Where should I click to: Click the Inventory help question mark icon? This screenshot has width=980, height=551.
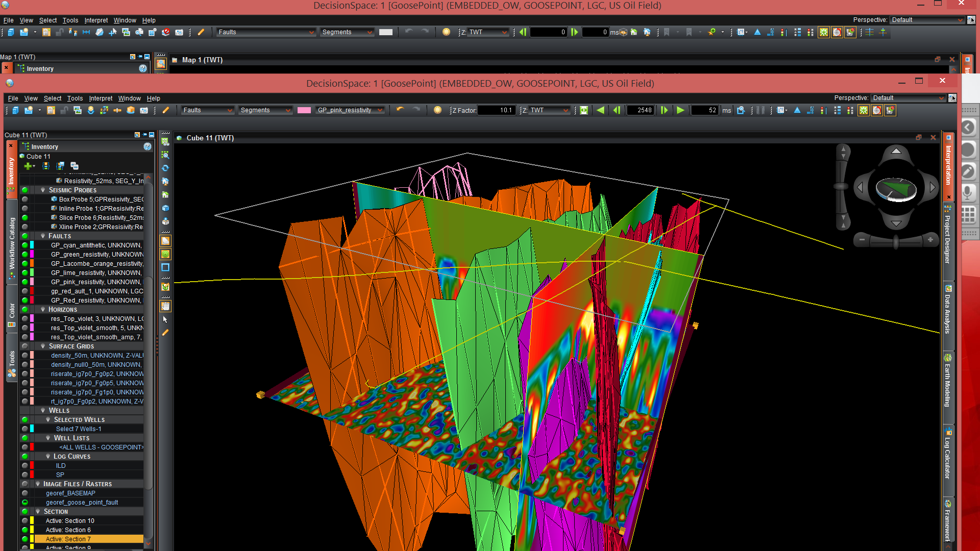(148, 146)
